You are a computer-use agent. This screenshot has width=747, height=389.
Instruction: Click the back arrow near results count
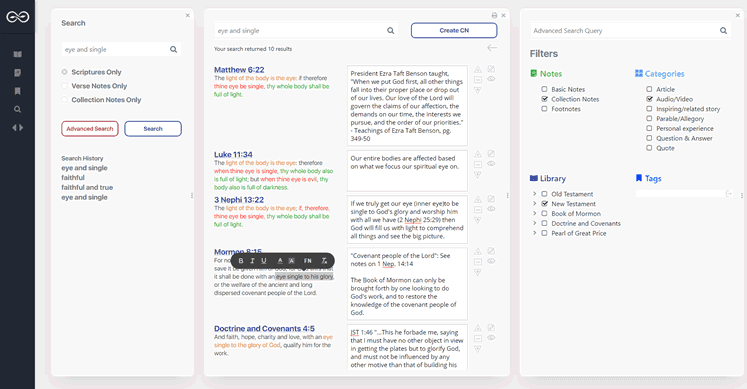point(492,48)
